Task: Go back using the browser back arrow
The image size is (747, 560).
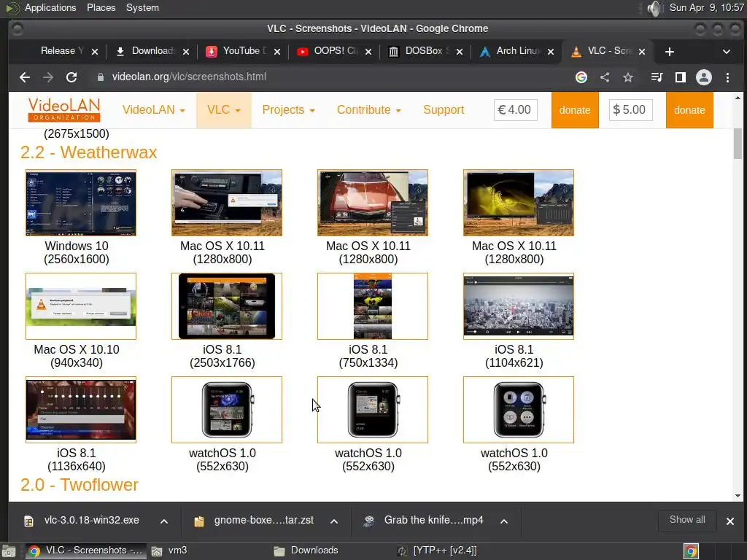Action: (x=25, y=77)
